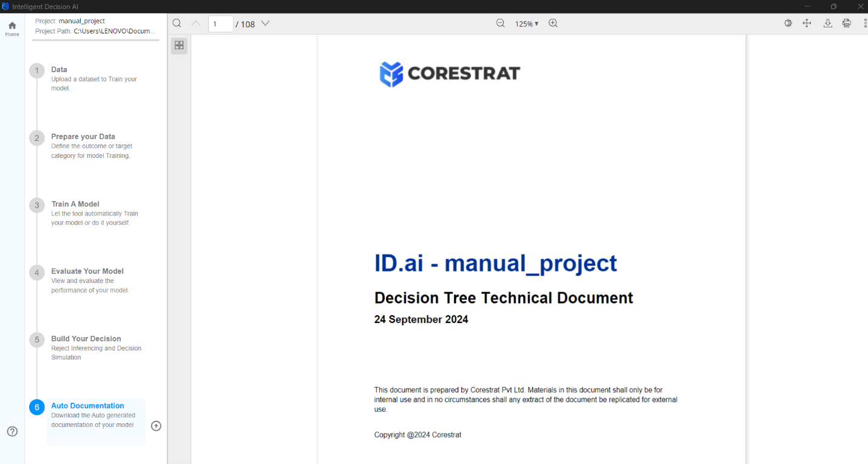Click the search magnifier in the viewer toolbar
This screenshot has width=868, height=464.
(x=177, y=23)
